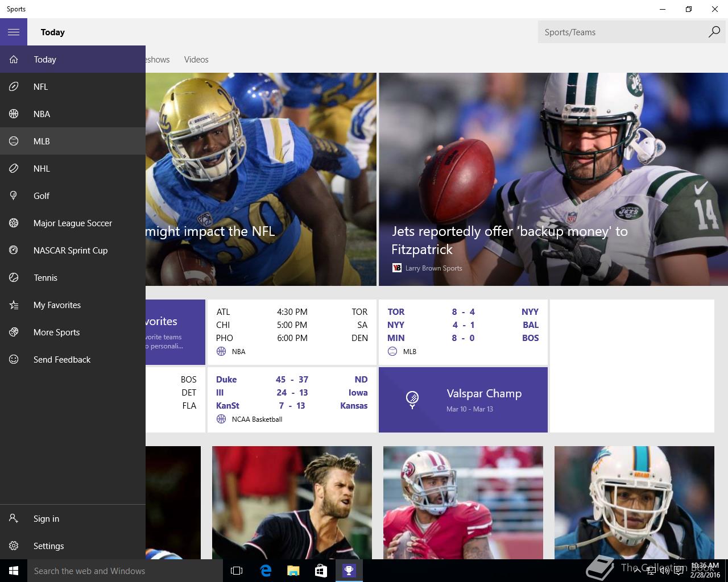Click the NBA basketball icon in sidebar
Image resolution: width=728 pixels, height=582 pixels.
14,114
